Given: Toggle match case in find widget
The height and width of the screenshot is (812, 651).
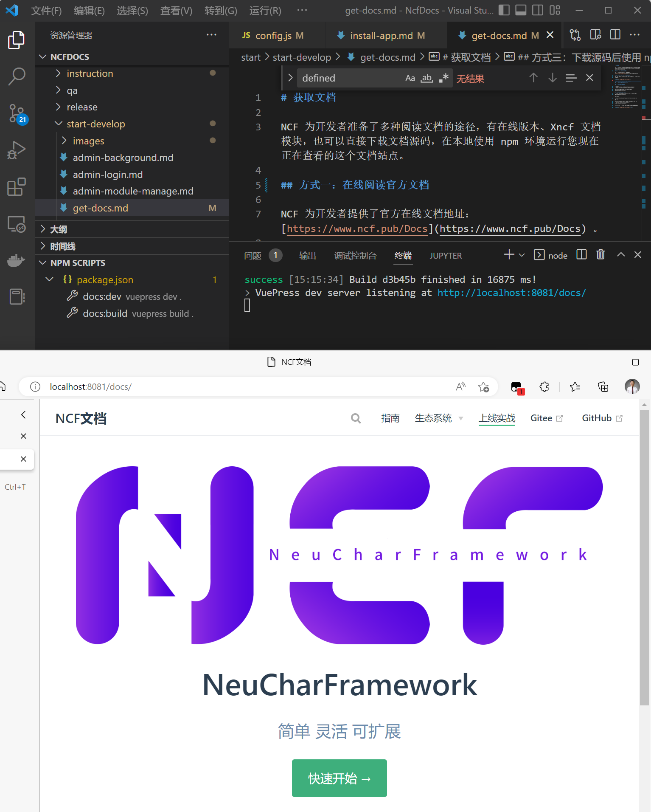Looking at the screenshot, I should pyautogui.click(x=410, y=78).
